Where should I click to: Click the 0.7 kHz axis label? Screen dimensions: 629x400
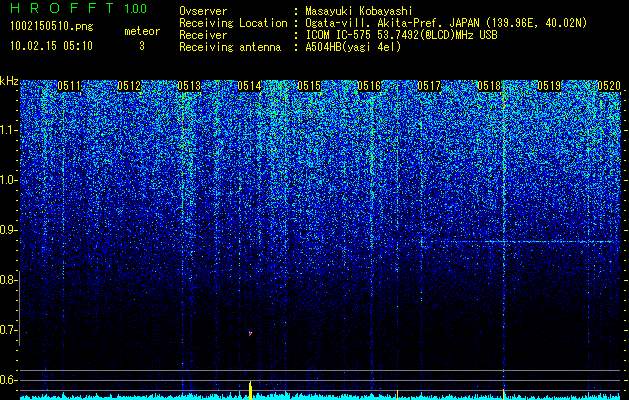coord(9,330)
